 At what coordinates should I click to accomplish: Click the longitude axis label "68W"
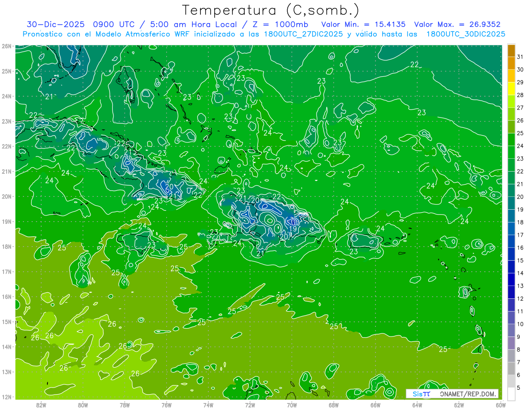pos(334,405)
